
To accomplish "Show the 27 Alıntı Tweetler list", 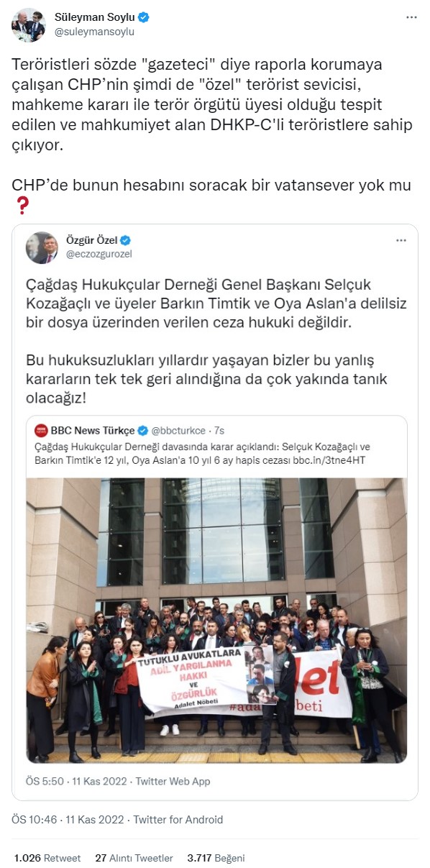I will point(134,858).
